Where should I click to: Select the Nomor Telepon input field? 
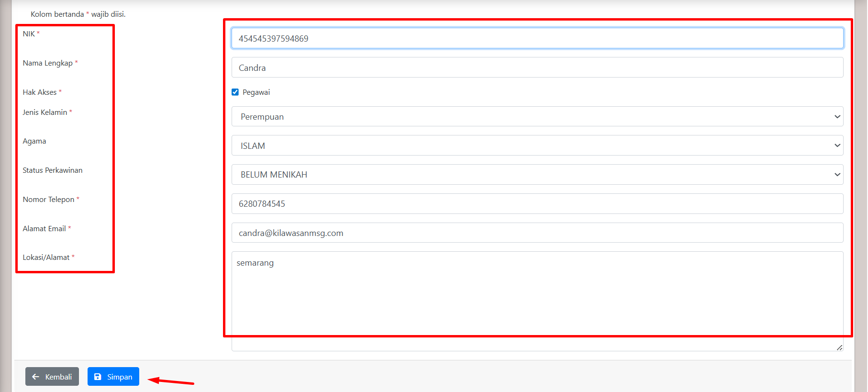coord(536,204)
